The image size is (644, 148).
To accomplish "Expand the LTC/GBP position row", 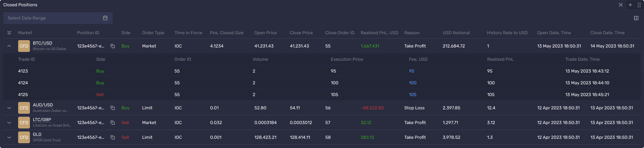I will tap(9, 123).
